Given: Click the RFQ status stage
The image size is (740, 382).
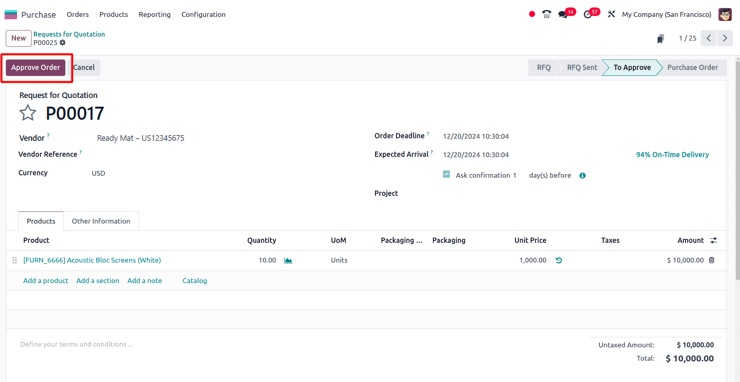Looking at the screenshot, I should (544, 68).
